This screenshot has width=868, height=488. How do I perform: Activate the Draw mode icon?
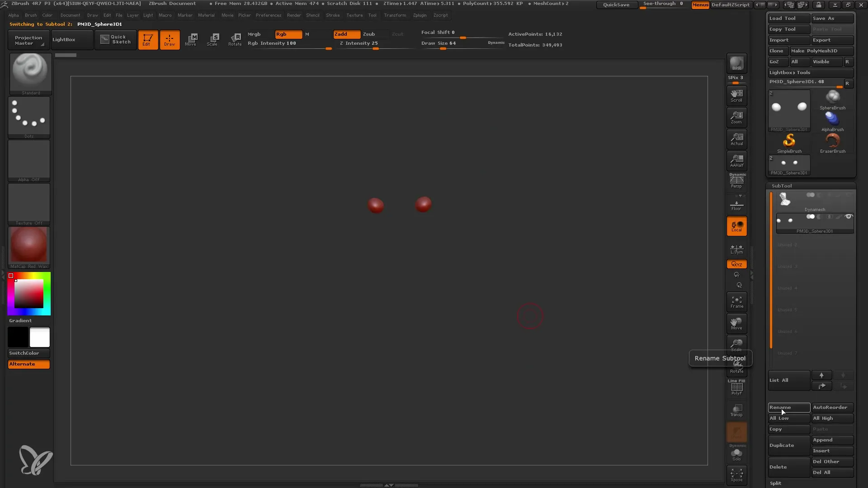(x=170, y=40)
